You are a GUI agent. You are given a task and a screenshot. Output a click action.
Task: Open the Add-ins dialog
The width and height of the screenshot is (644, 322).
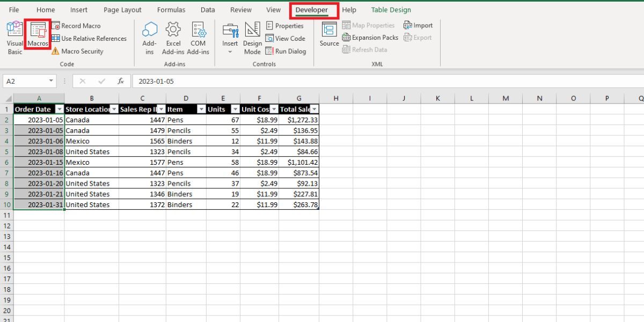tap(150, 38)
